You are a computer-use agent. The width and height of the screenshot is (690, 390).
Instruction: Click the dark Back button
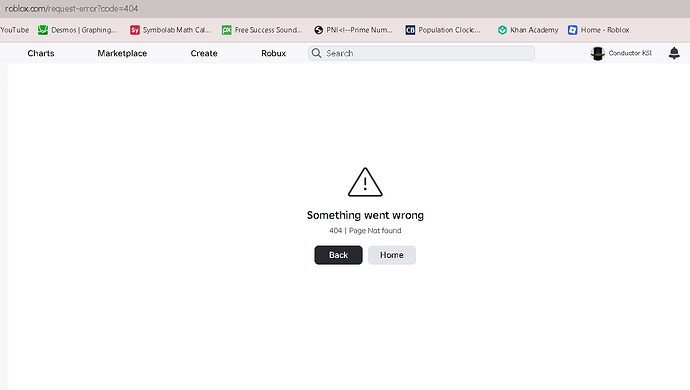pos(338,255)
